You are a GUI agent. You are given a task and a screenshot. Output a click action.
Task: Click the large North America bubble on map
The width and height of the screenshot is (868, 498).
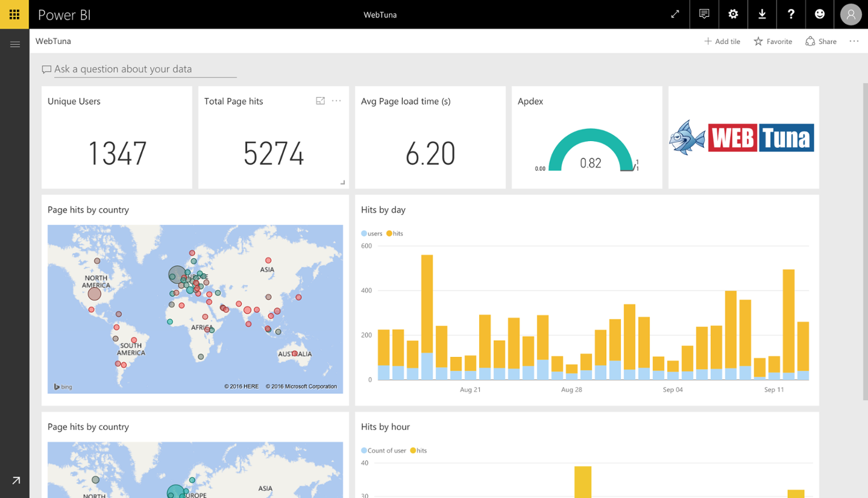[95, 294]
